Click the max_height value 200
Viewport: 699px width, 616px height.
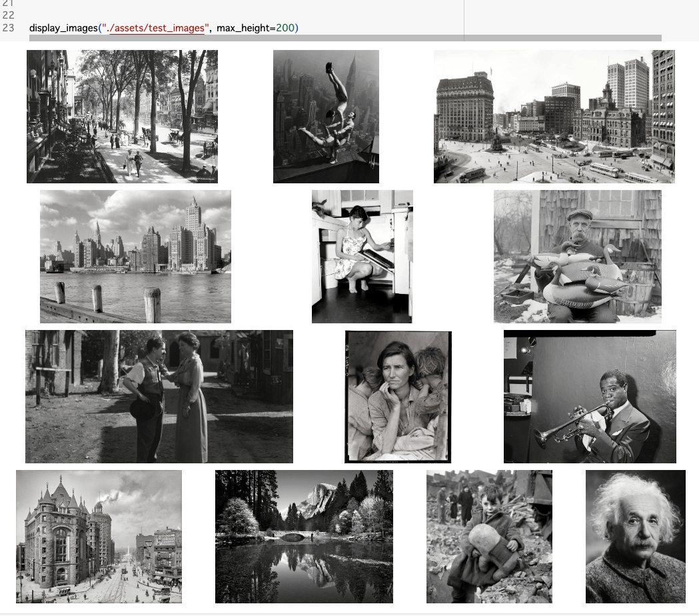(285, 28)
